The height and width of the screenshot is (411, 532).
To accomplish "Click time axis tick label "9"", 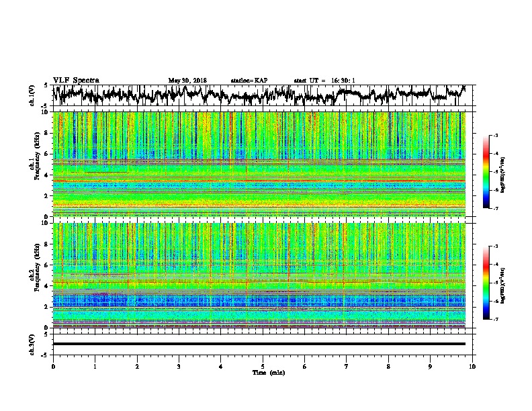I will [x=430, y=367].
